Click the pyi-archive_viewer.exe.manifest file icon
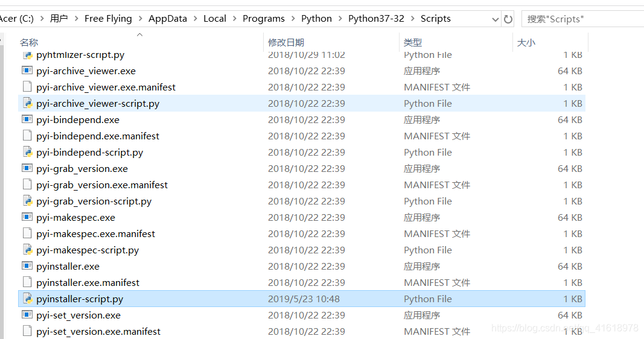 [x=27, y=87]
